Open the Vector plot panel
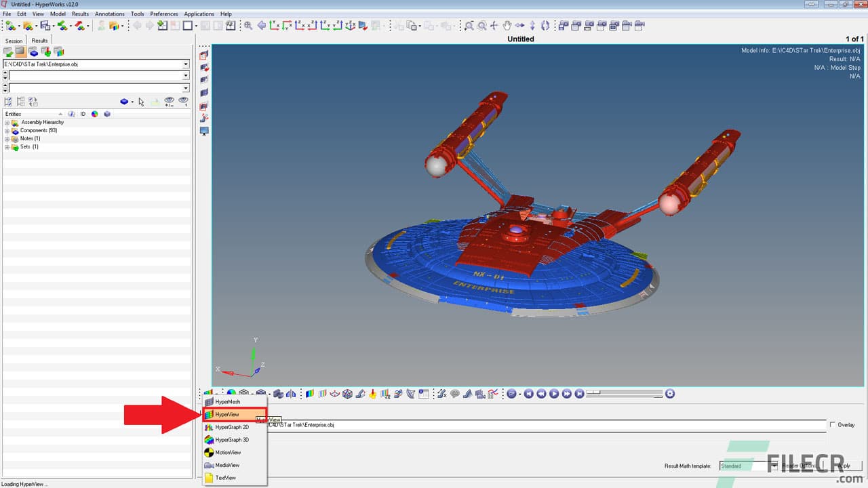 coord(334,394)
